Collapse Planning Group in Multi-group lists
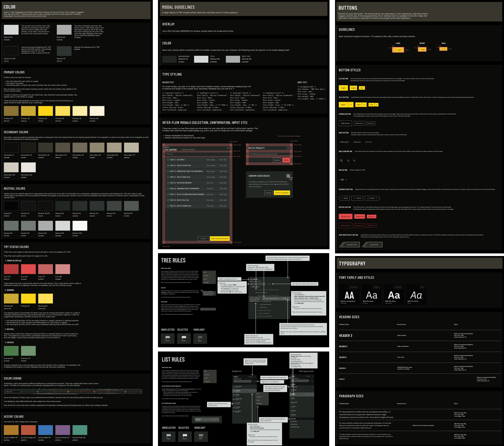This screenshot has height=446, width=504. (x=313, y=387)
